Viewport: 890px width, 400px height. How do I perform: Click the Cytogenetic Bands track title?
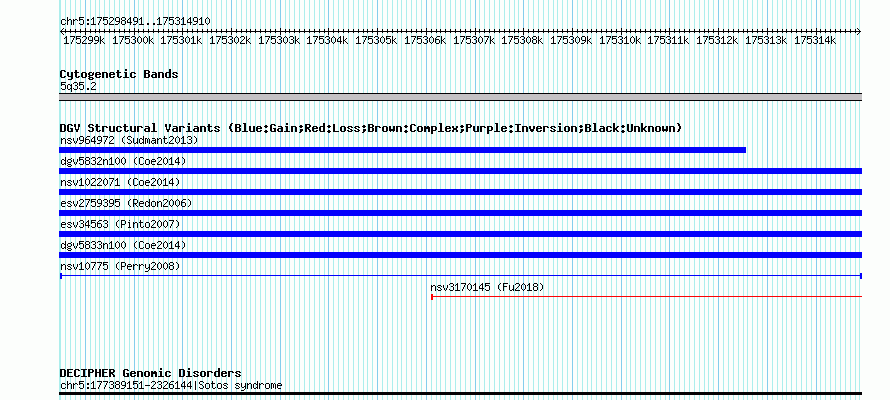119,74
